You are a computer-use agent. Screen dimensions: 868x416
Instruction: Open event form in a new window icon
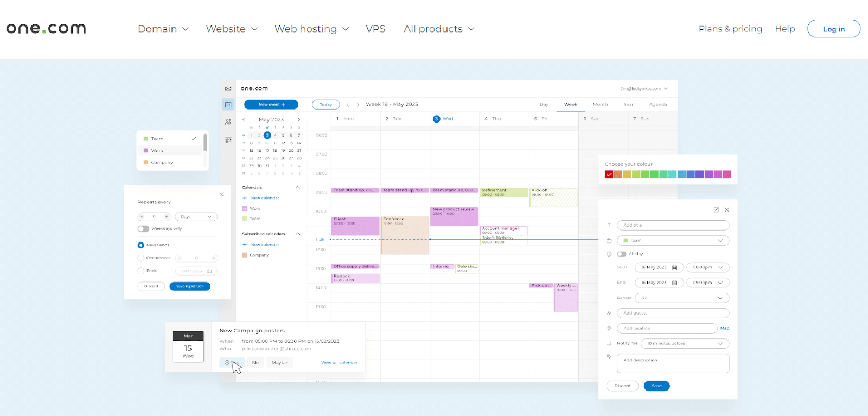[x=716, y=210]
